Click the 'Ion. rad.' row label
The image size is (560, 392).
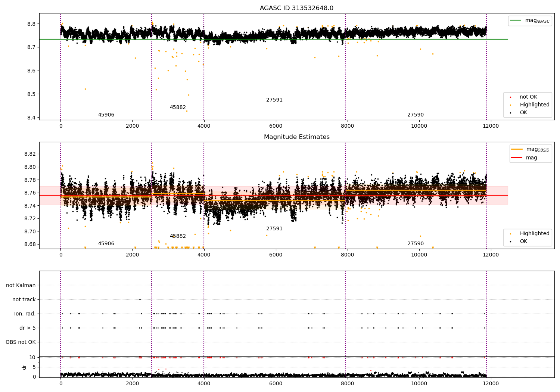[x=25, y=314]
